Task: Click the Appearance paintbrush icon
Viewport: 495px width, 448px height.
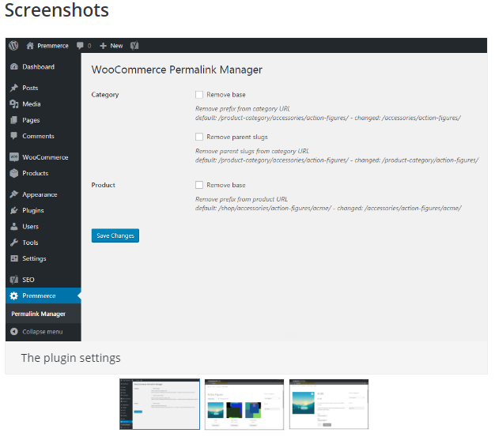Action: tap(14, 194)
